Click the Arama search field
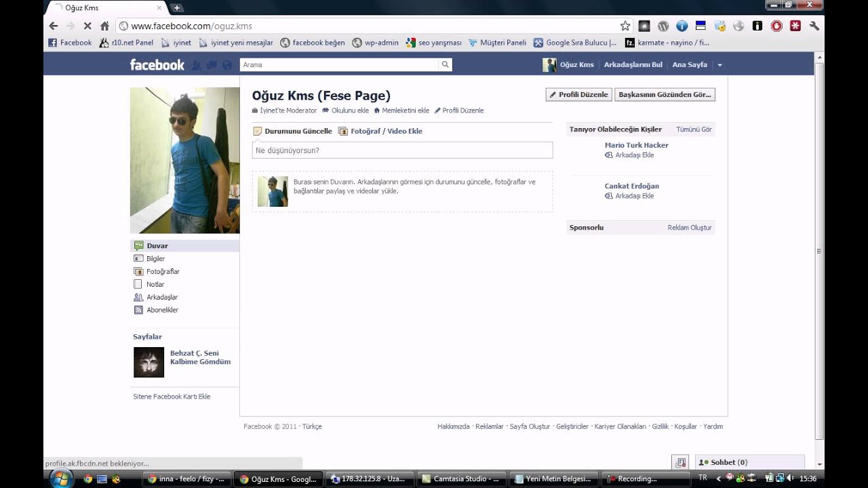This screenshot has width=868, height=488. tap(339, 64)
